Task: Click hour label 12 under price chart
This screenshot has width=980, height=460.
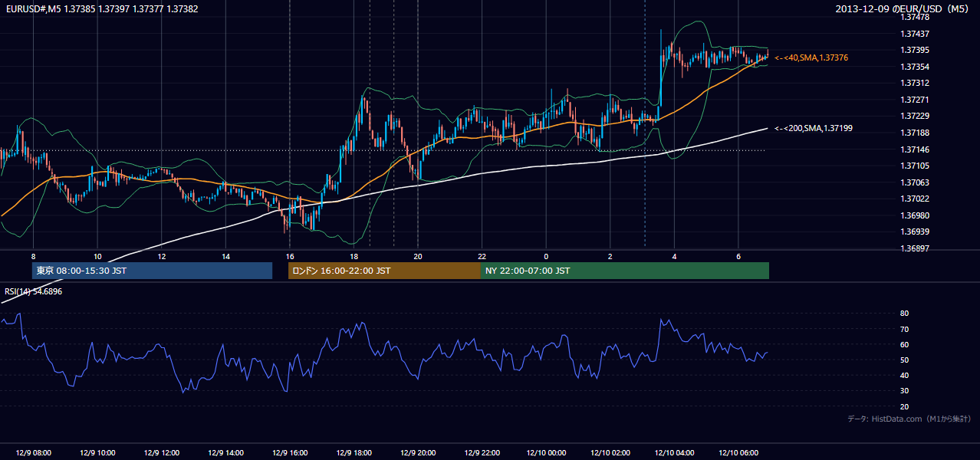Action: click(x=162, y=256)
